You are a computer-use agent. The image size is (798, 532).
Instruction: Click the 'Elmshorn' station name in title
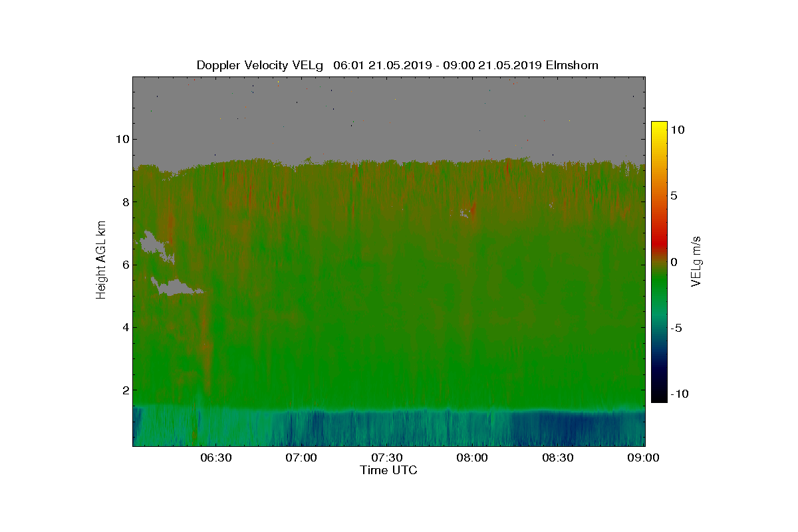(571, 65)
